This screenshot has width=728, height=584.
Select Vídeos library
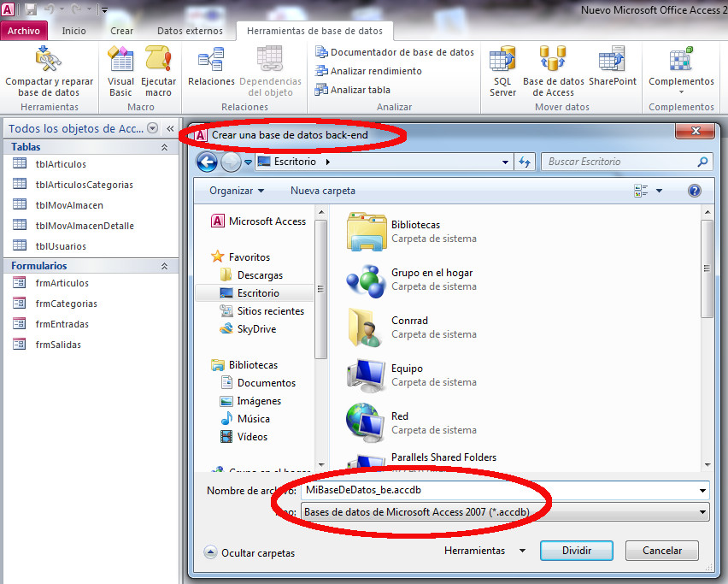point(244,437)
